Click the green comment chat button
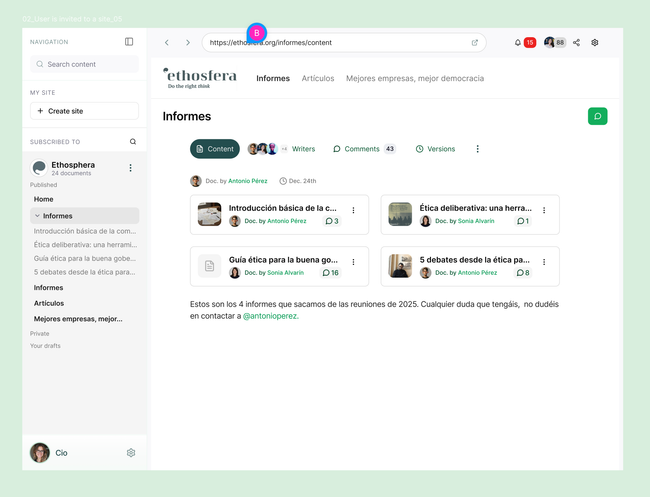This screenshot has height=497, width=650. tap(597, 116)
